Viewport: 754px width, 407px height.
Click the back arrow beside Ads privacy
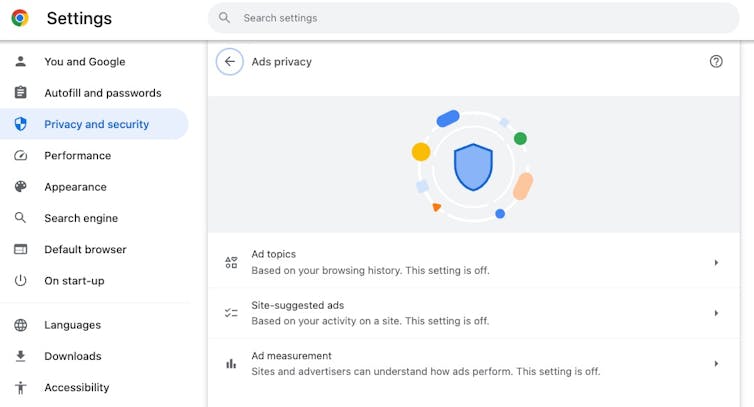point(230,62)
